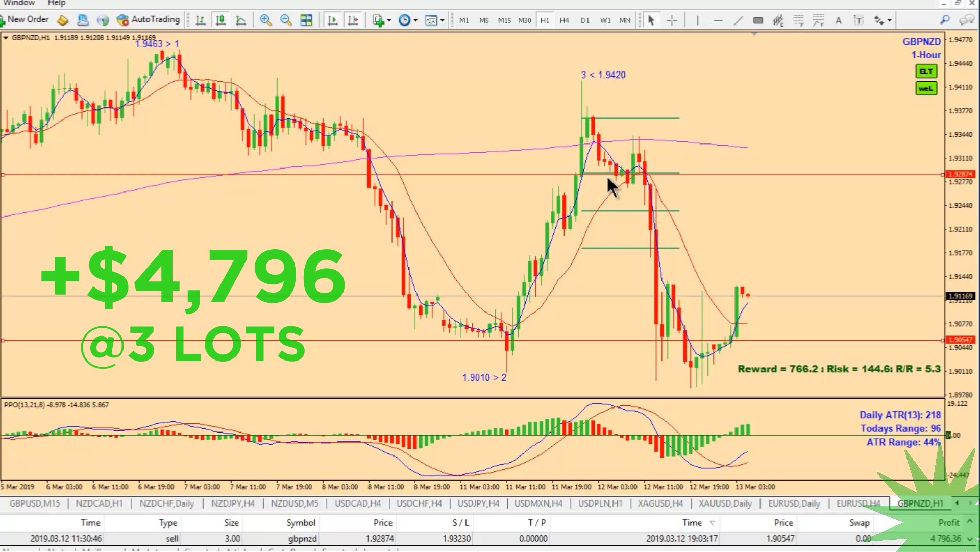Open the chat bubbles icon
The height and width of the screenshot is (552, 980).
967,20
